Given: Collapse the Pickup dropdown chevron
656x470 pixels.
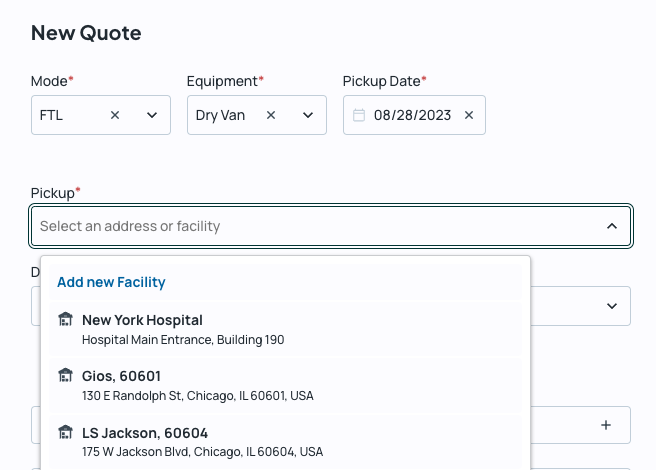Looking at the screenshot, I should pos(612,226).
